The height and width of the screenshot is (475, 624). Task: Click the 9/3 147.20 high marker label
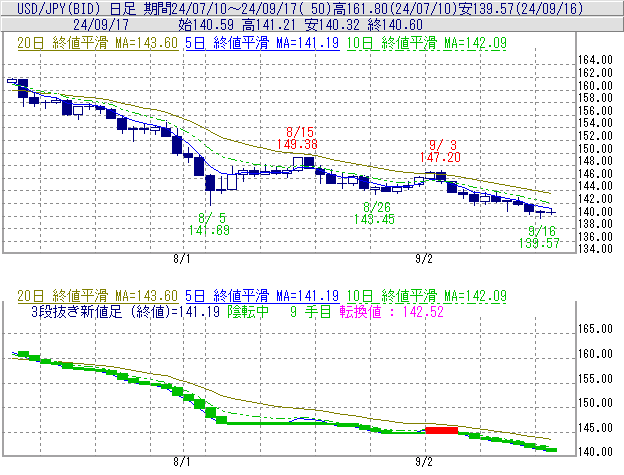[x=440, y=151]
